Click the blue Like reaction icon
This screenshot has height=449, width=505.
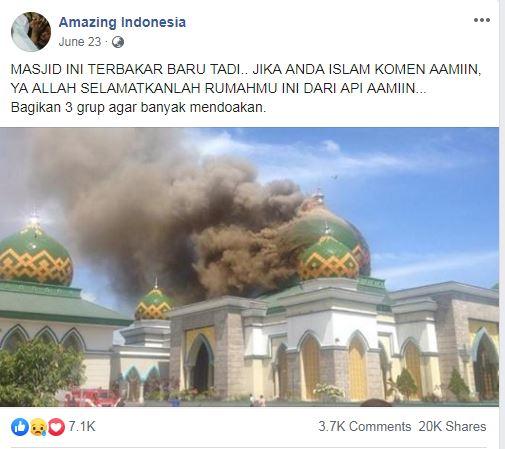[20, 427]
